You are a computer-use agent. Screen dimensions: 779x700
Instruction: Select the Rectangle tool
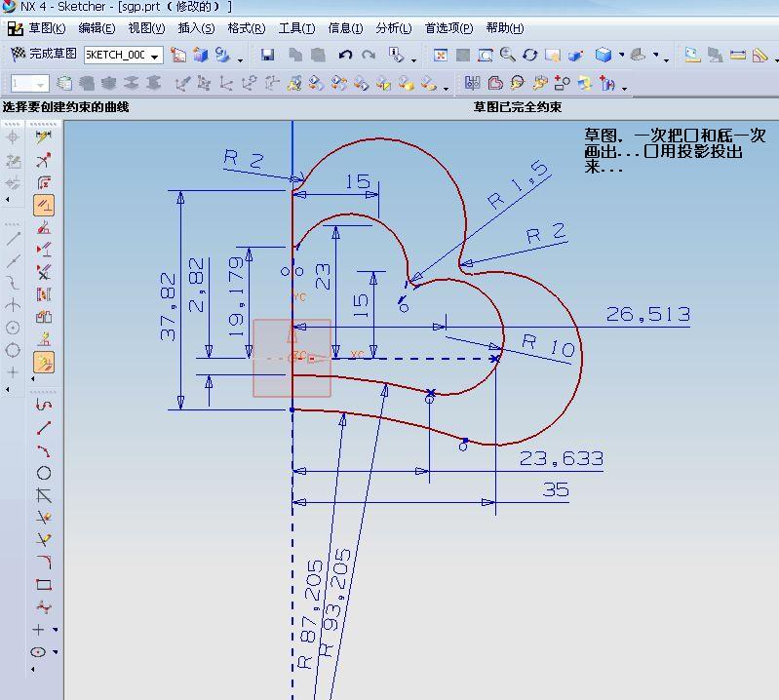pyautogui.click(x=44, y=585)
